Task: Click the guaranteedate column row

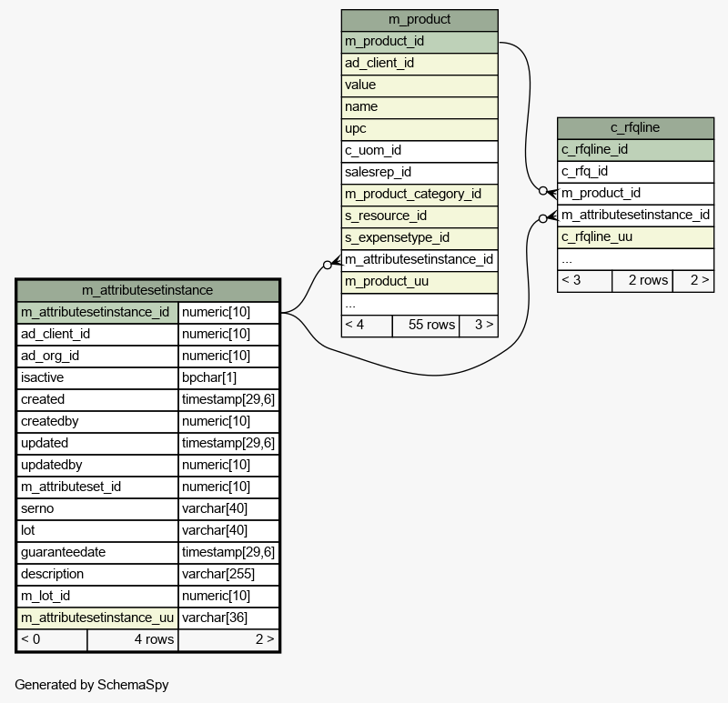Action: 98,552
